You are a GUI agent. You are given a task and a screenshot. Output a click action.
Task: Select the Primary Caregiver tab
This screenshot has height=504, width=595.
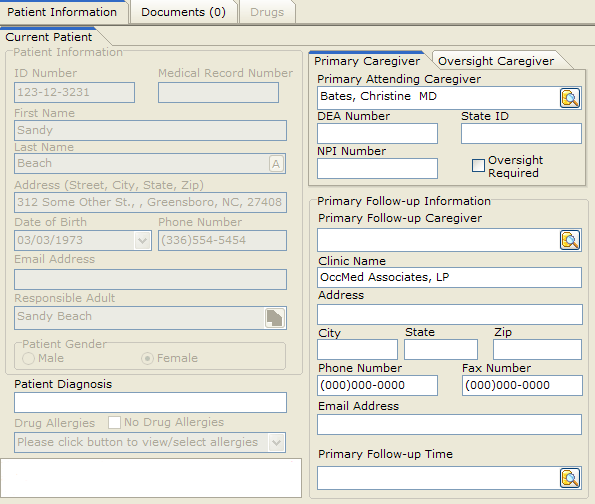coord(367,61)
